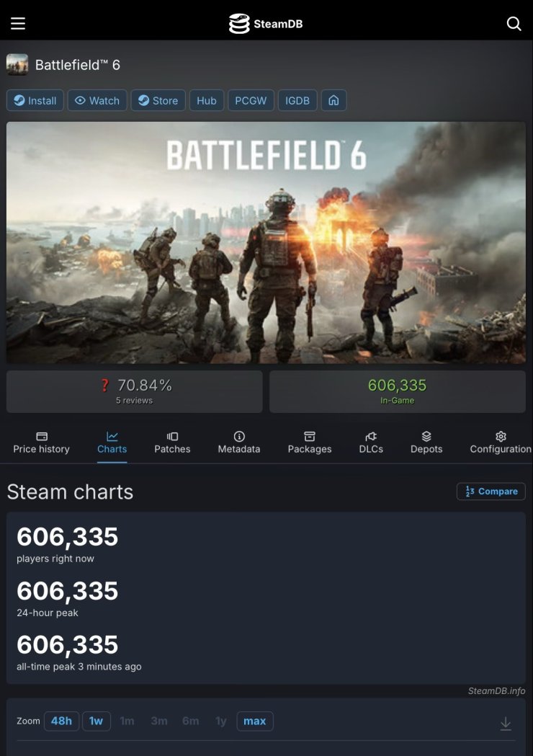533x756 pixels.
Task: Select the max zoom range
Action: 255,721
